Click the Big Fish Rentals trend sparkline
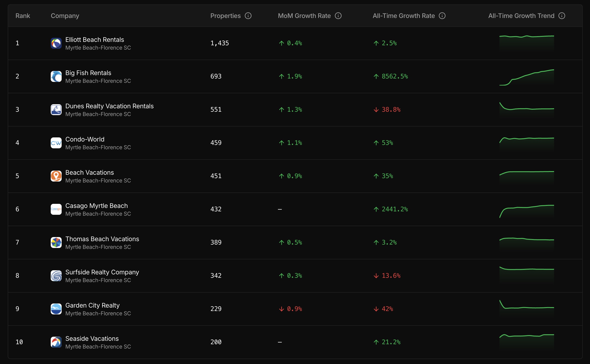The width and height of the screenshot is (590, 364). point(527,77)
